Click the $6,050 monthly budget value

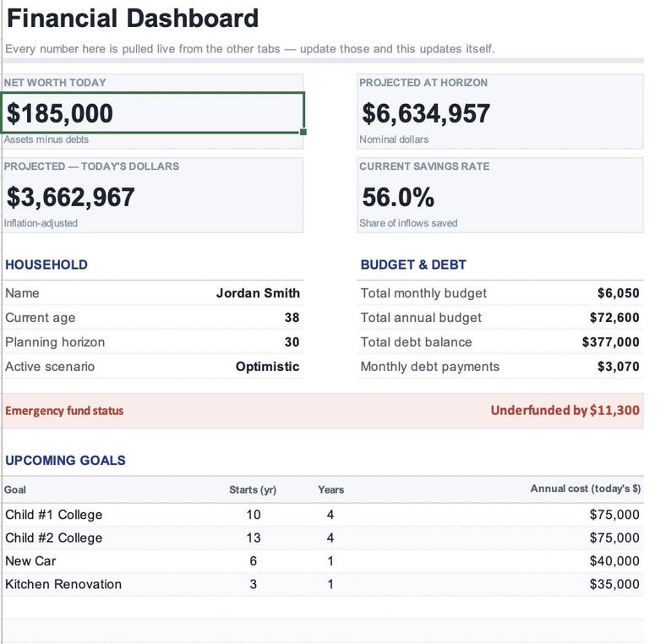click(619, 293)
